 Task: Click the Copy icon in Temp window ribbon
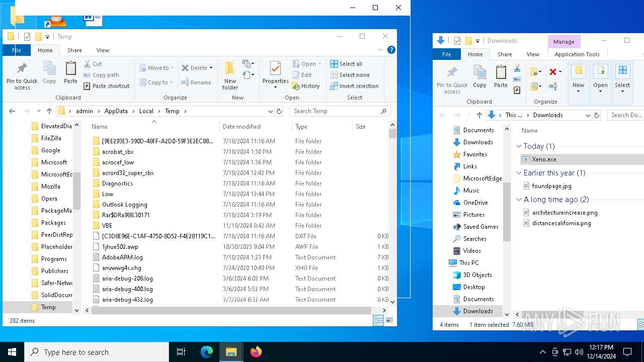(49, 73)
